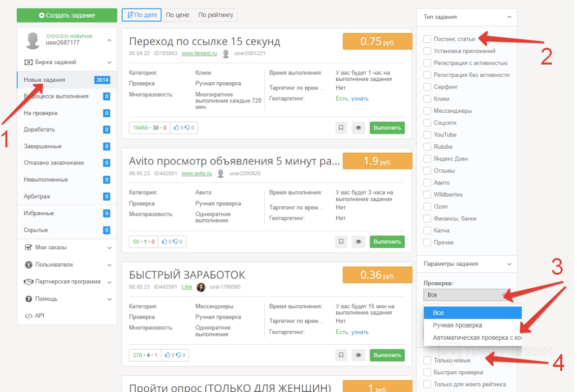Check the Яндекс Дзен filter
The width and height of the screenshot is (577, 392).
427,159
